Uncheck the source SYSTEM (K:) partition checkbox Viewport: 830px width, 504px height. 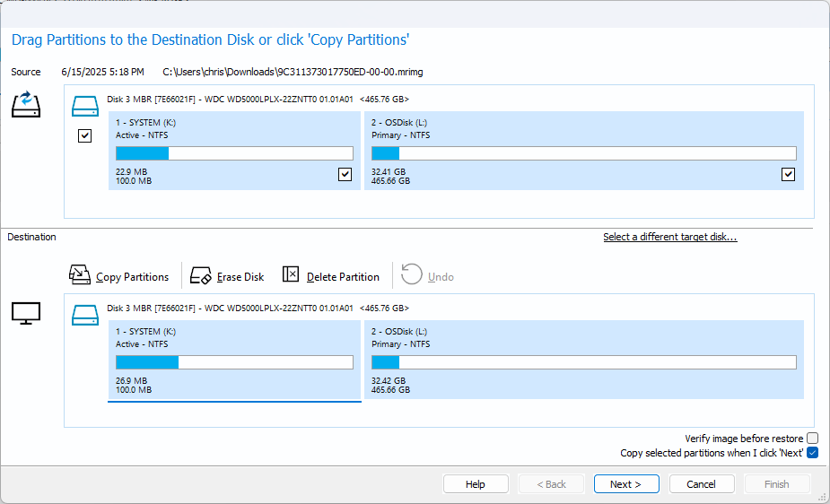345,175
